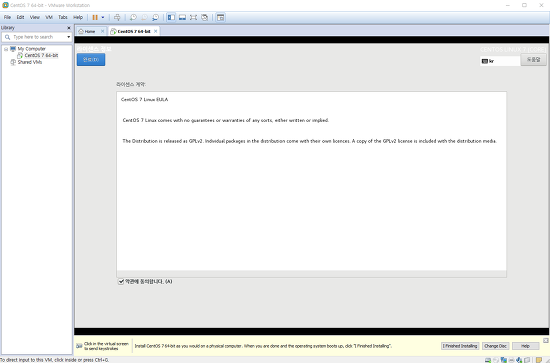This screenshot has width=550, height=363.
Task: Close the Home tab
Action: click(x=102, y=31)
